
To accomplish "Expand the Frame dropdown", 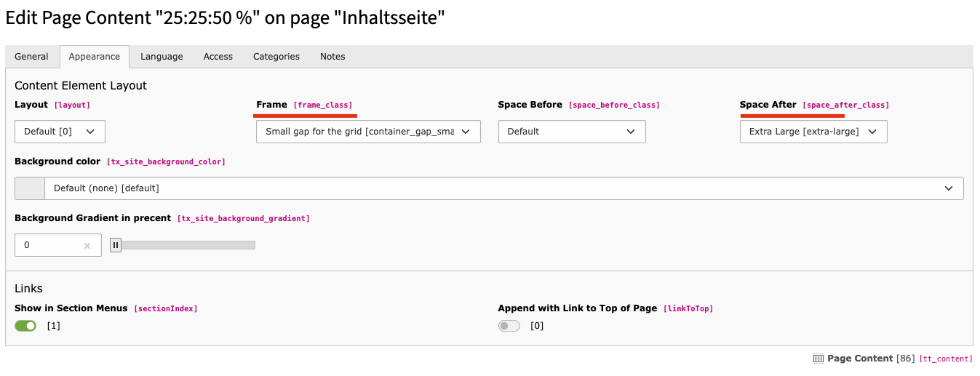I will pos(368,132).
